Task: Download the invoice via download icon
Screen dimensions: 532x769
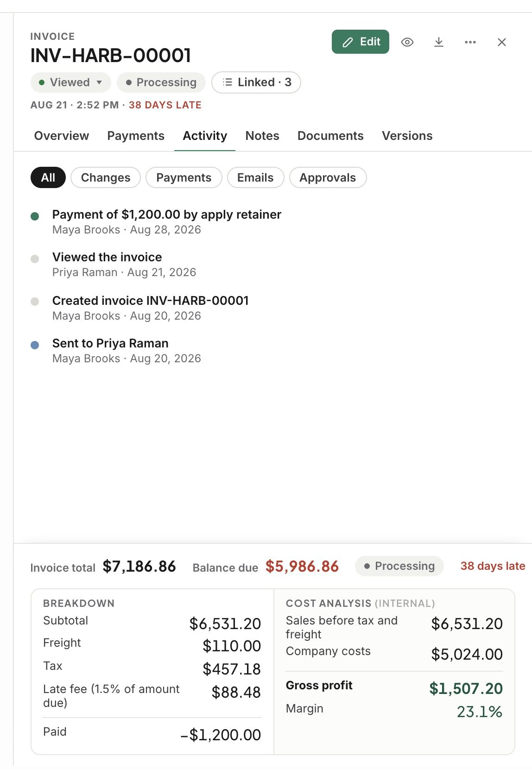Action: coord(438,42)
